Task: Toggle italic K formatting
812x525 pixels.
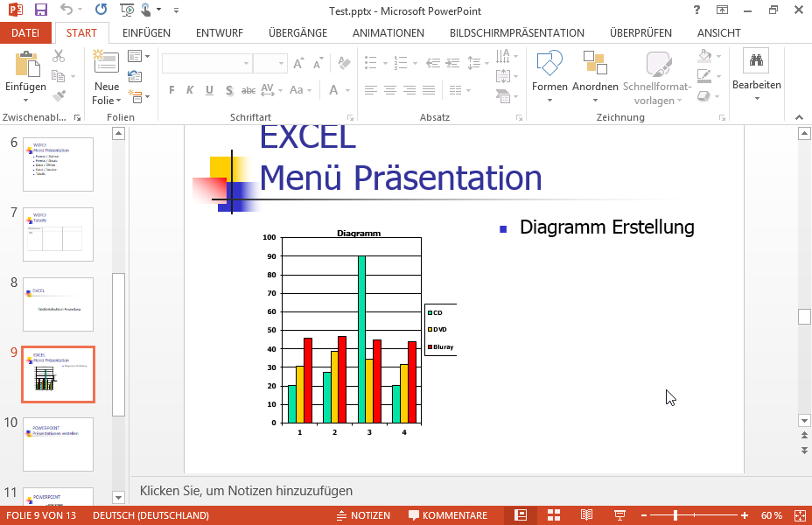Action: point(190,90)
